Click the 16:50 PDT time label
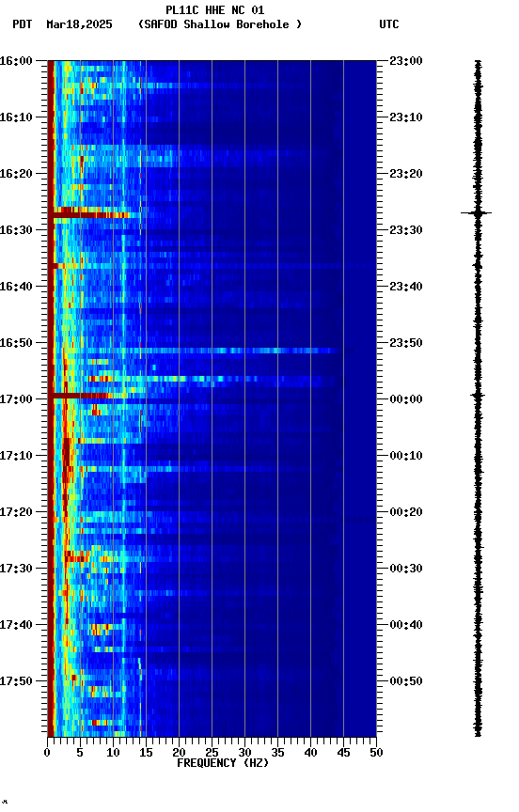Viewport: 519px width, 812px height. pyautogui.click(x=16, y=343)
